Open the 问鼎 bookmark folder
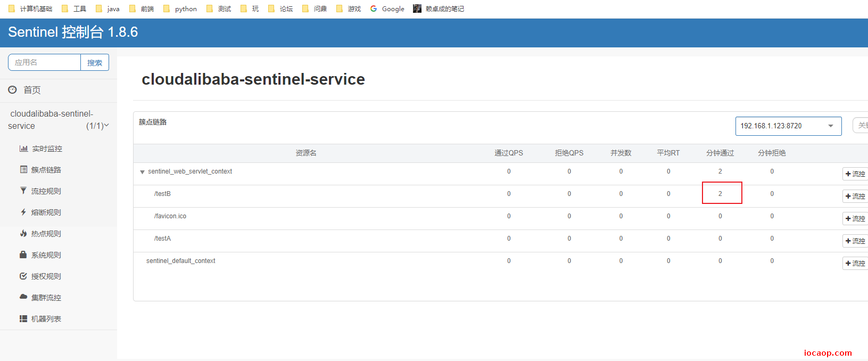Image resolution: width=868 pixels, height=361 pixels. click(x=315, y=9)
